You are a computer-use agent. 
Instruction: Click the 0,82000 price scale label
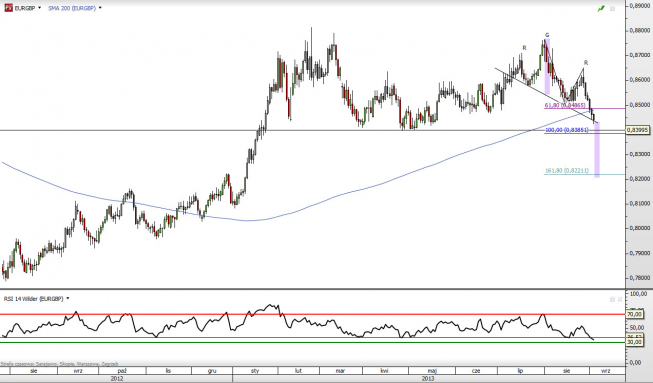coord(640,179)
